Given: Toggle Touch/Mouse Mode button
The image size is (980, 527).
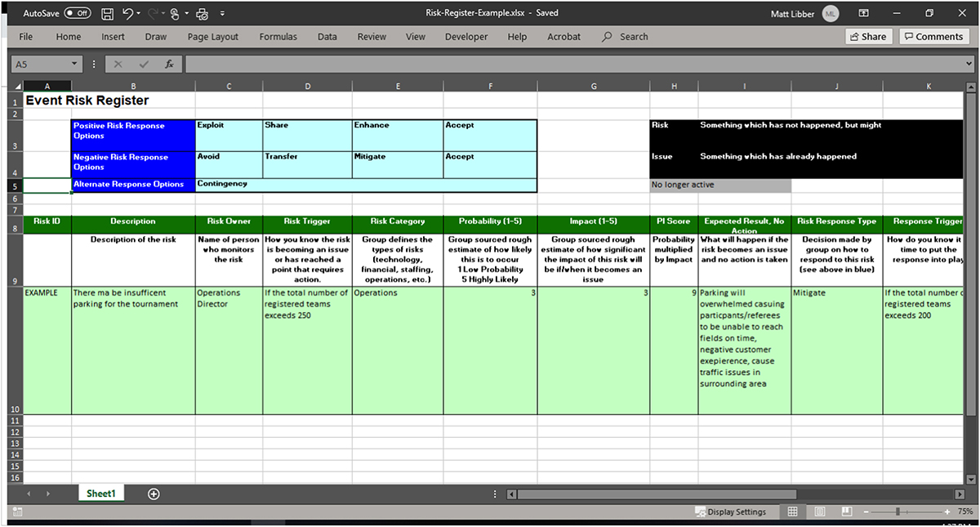Looking at the screenshot, I should coord(175,14).
